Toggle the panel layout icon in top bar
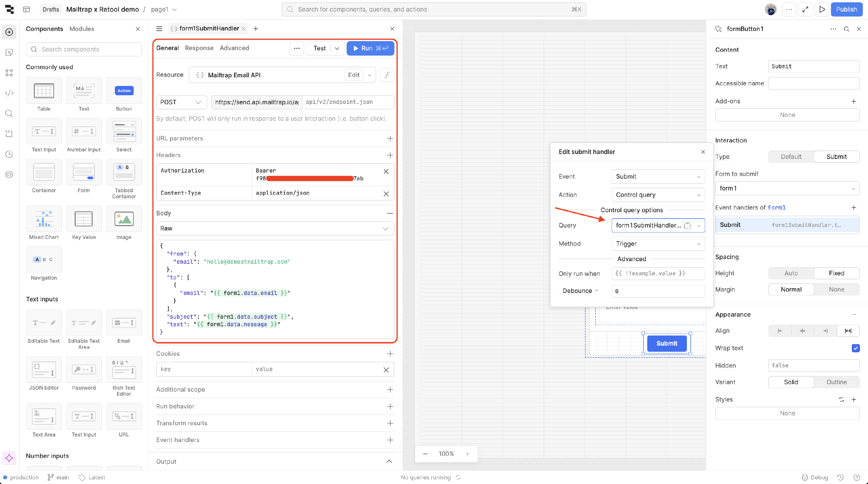 27,10
